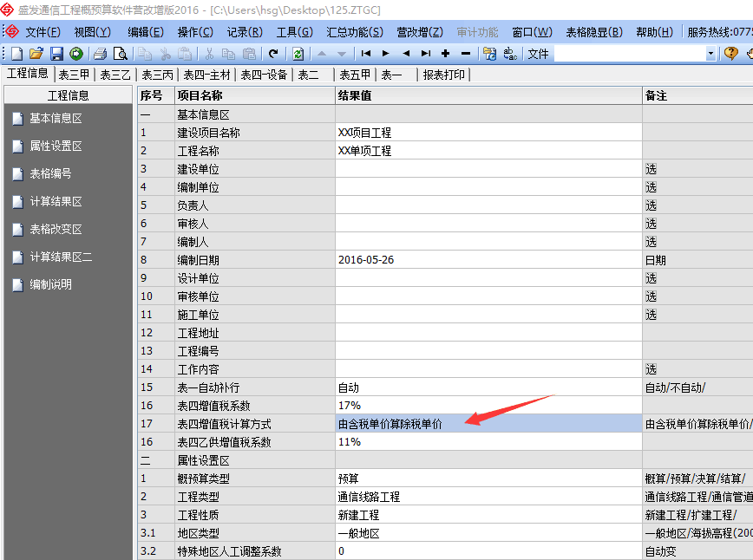753x560 pixels.
Task: Click the find-replace abc icon
Action: (x=510, y=54)
